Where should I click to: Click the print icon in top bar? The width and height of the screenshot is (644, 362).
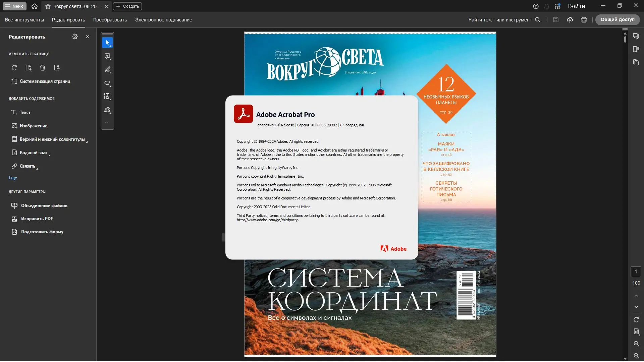(x=584, y=20)
